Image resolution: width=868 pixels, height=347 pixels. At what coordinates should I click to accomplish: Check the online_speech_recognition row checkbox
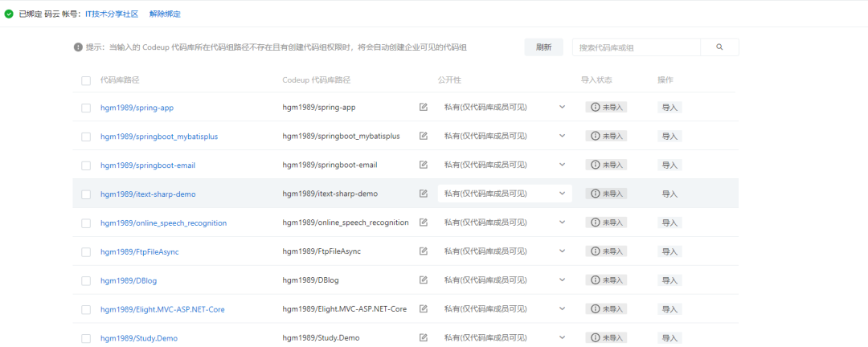pyautogui.click(x=86, y=223)
